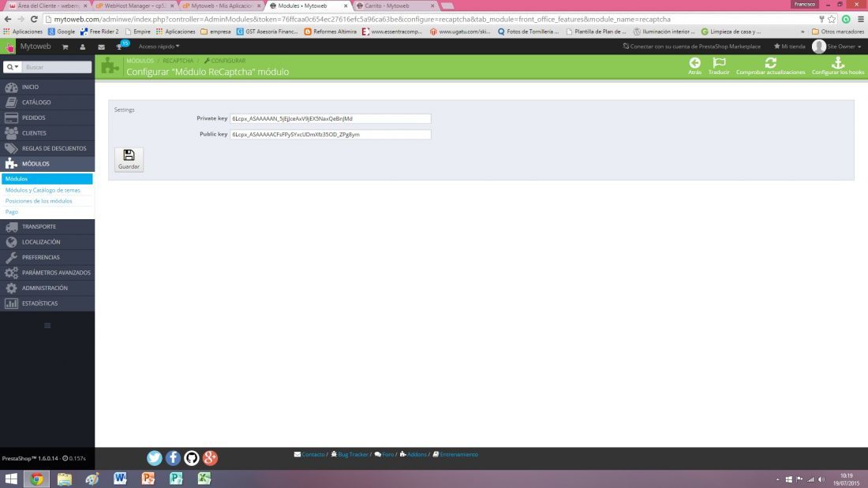Go to Módulos breadcrumb link
Screen dimensions: 868x488
point(140,61)
